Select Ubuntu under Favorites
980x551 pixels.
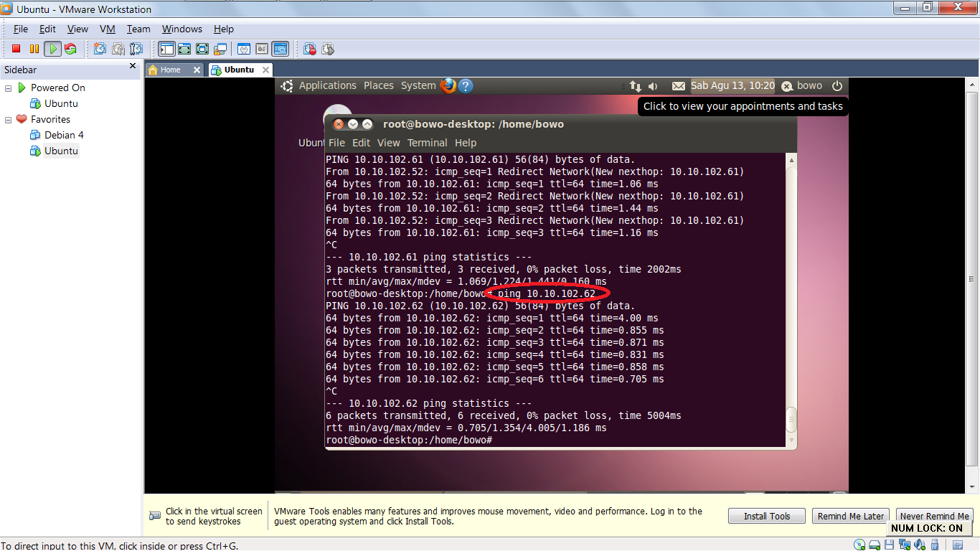[60, 151]
